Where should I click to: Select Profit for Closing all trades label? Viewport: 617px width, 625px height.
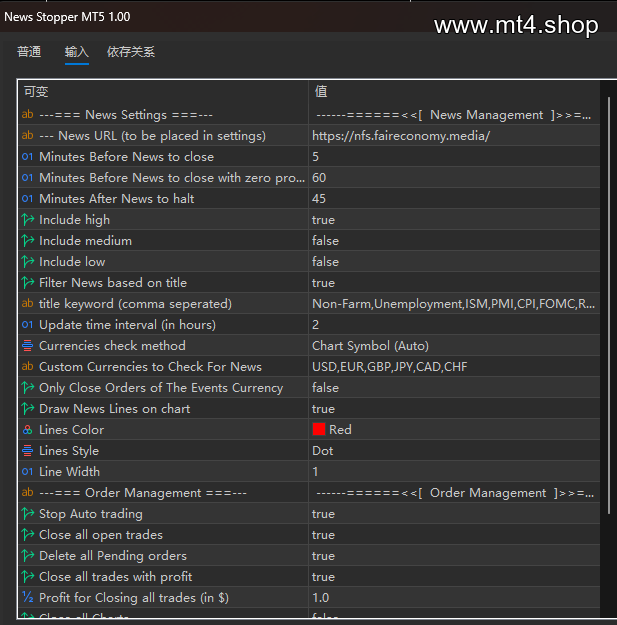pos(134,597)
